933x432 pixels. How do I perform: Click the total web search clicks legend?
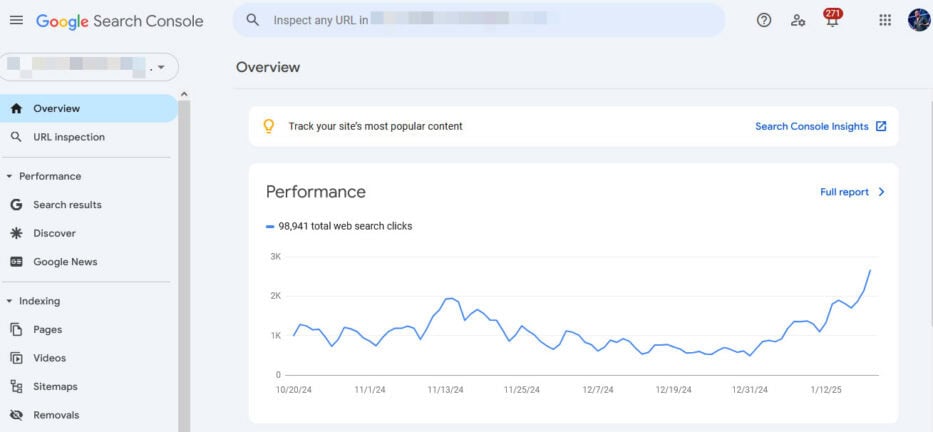[x=339, y=226]
